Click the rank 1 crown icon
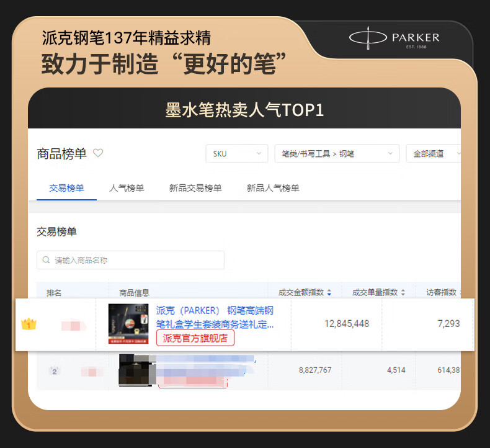The width and height of the screenshot is (490, 448). [29, 324]
